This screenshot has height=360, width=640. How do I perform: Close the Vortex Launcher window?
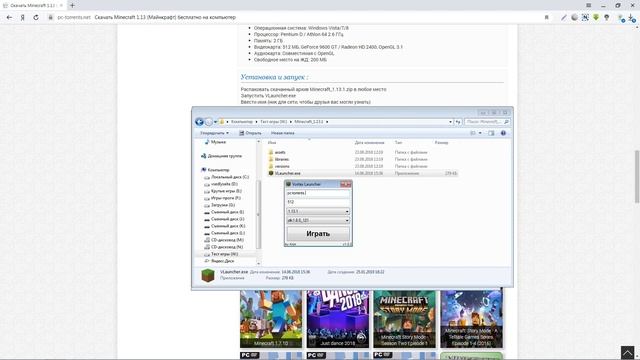coord(346,184)
